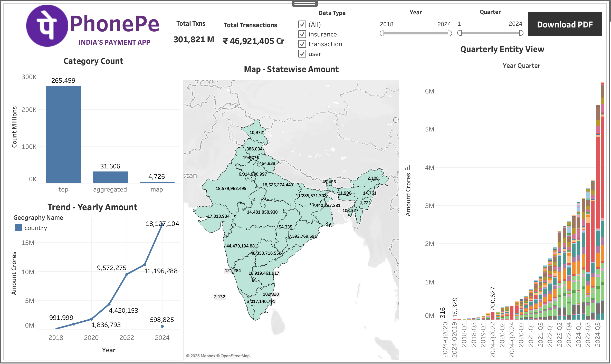
Task: Click the Category Count chart title
Action: (x=93, y=61)
